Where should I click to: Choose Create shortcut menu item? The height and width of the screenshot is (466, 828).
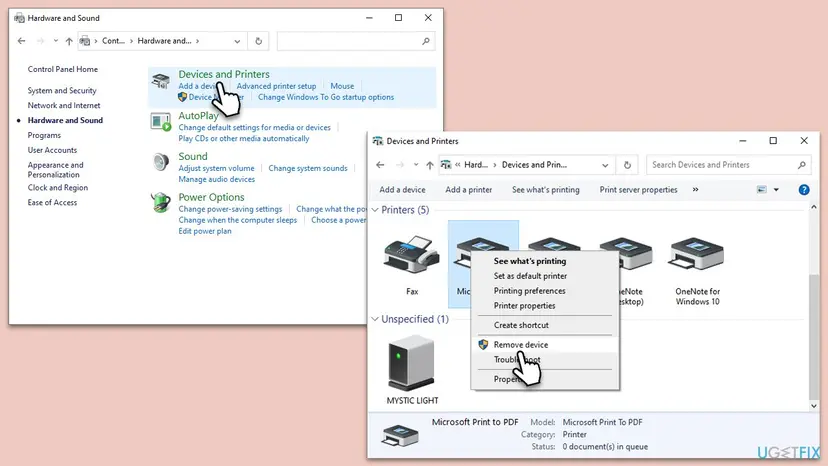tap(521, 325)
